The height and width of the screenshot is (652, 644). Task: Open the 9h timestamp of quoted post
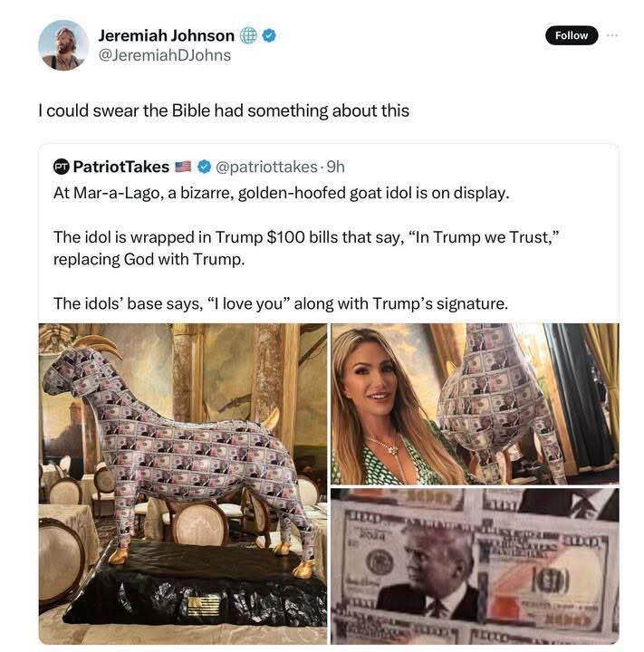click(x=336, y=167)
